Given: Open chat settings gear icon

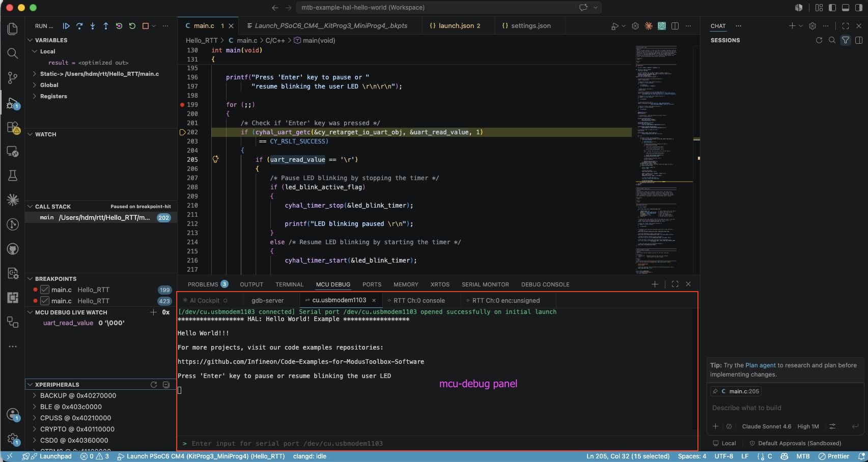Looking at the screenshot, I should tap(813, 26).
